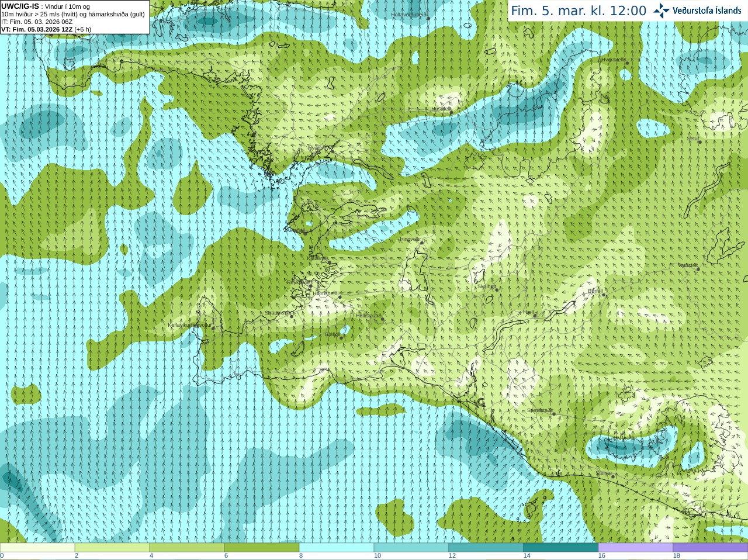748x560 pixels.
Task: Click the 14–16 m/s dark teal legend swatch
Action: 561,548
